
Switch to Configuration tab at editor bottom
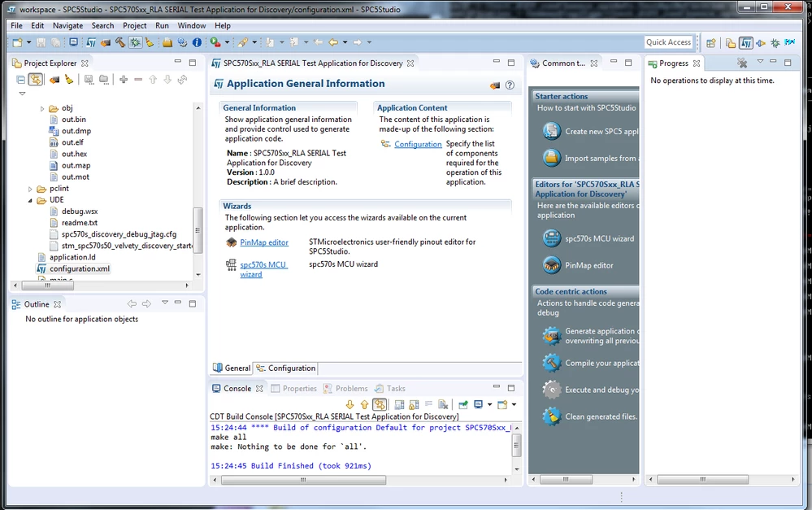(x=286, y=368)
